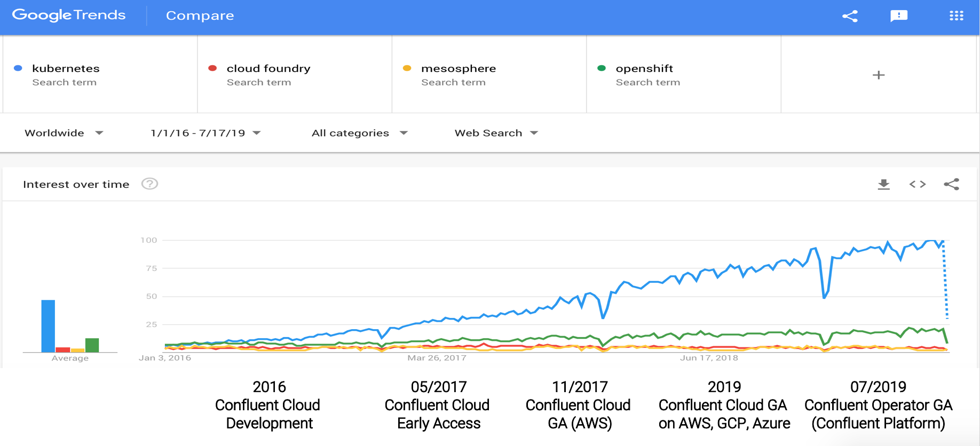Click the share icon in the header

point(850,16)
